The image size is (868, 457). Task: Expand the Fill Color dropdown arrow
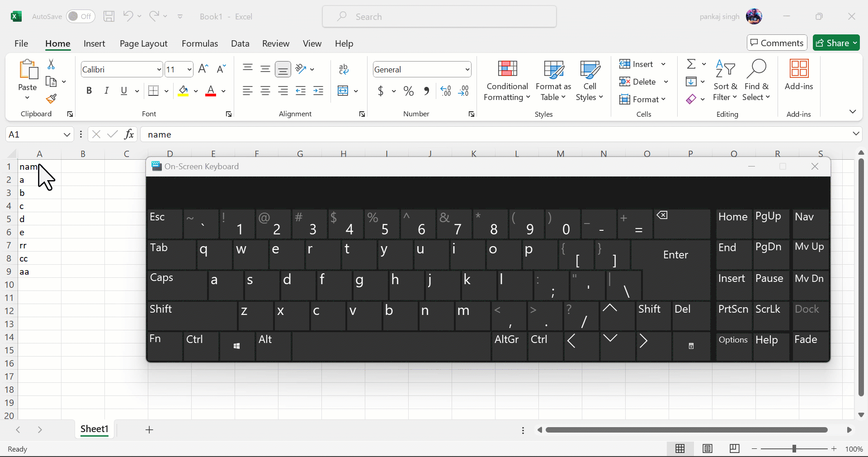(196, 91)
